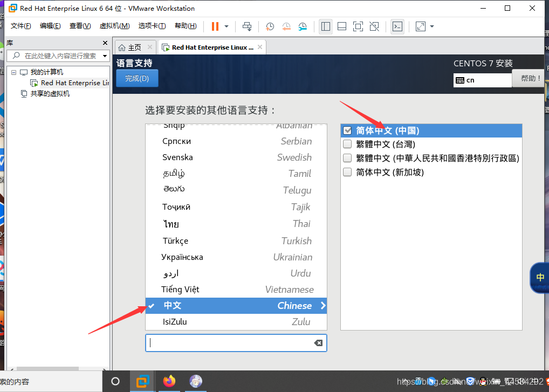Click the pause virtual machine icon
This screenshot has width=549, height=392.
[x=215, y=26]
